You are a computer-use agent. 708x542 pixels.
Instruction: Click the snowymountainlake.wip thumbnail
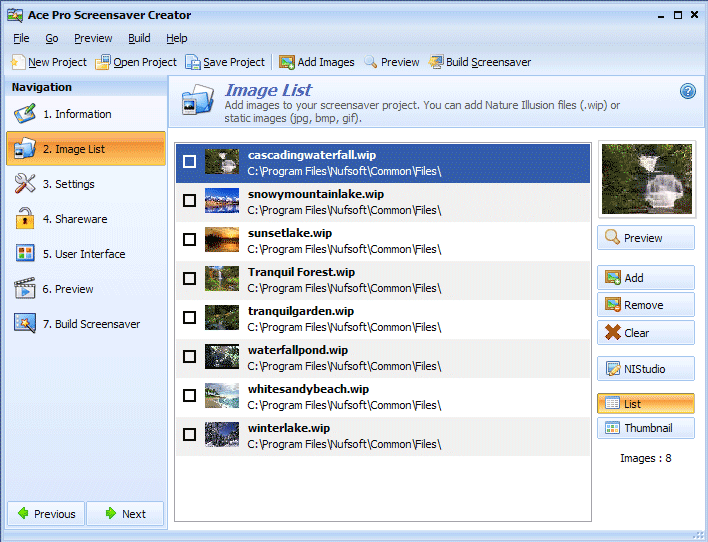222,201
